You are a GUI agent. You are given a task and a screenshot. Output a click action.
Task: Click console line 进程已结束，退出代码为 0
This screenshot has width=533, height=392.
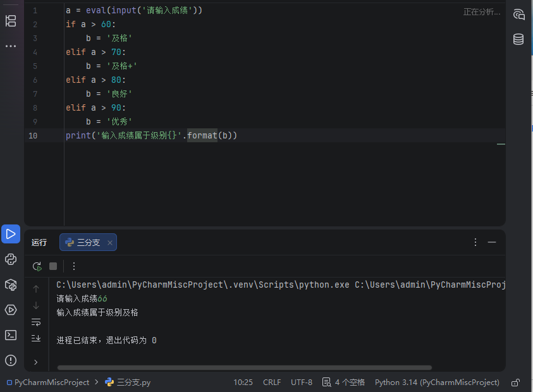click(106, 340)
